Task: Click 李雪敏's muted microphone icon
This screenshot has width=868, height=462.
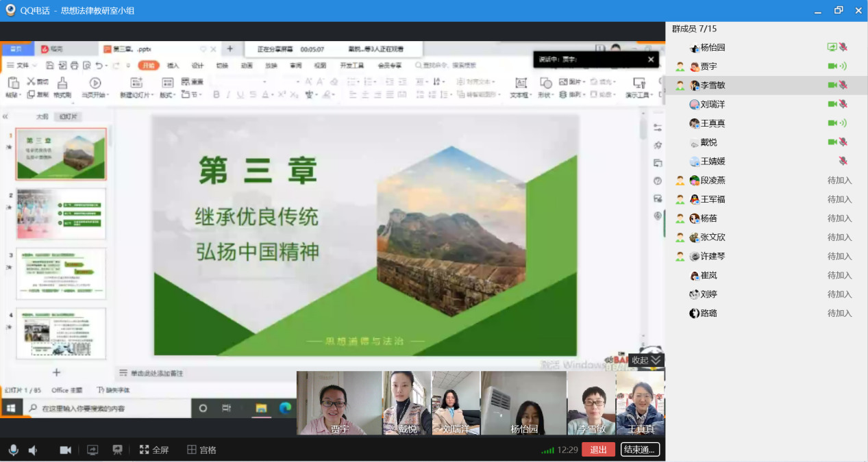Action: [843, 86]
